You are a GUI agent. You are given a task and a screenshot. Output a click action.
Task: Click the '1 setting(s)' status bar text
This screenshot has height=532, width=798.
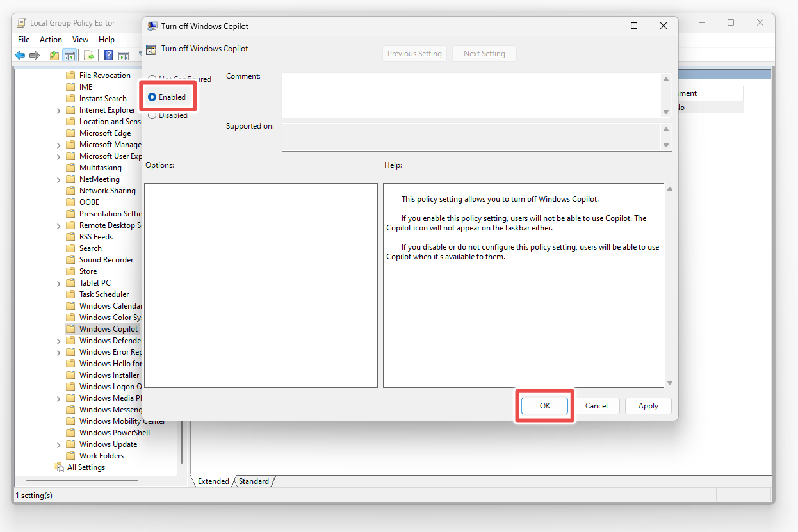pos(34,496)
